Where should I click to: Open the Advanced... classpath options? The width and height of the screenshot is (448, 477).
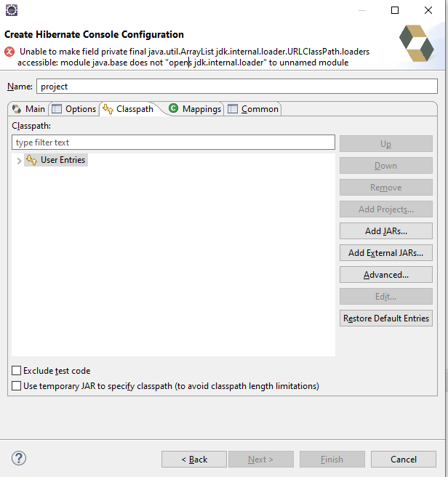[385, 275]
